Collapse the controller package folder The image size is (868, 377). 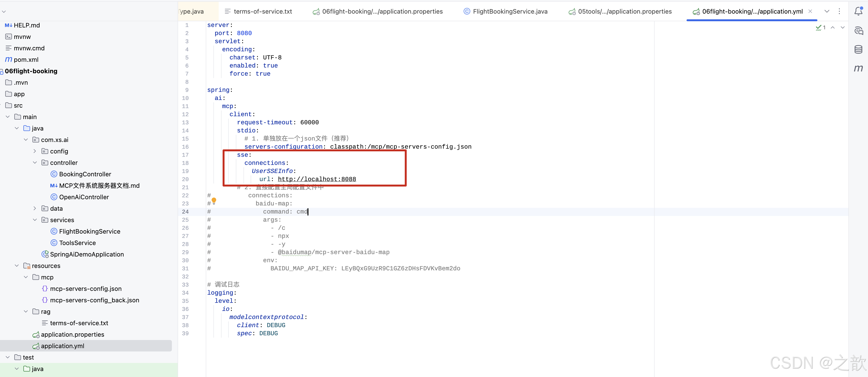click(x=35, y=163)
